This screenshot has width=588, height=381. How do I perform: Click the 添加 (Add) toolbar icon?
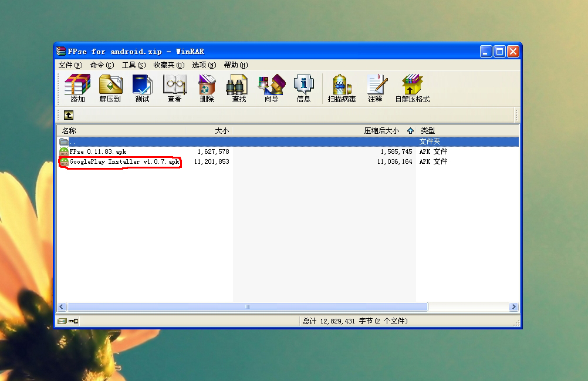click(77, 89)
